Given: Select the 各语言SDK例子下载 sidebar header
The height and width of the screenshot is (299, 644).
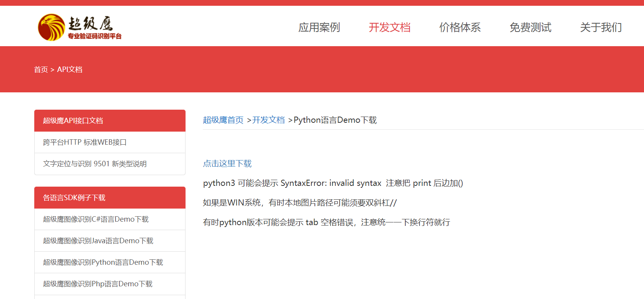Looking at the screenshot, I should click(110, 197).
